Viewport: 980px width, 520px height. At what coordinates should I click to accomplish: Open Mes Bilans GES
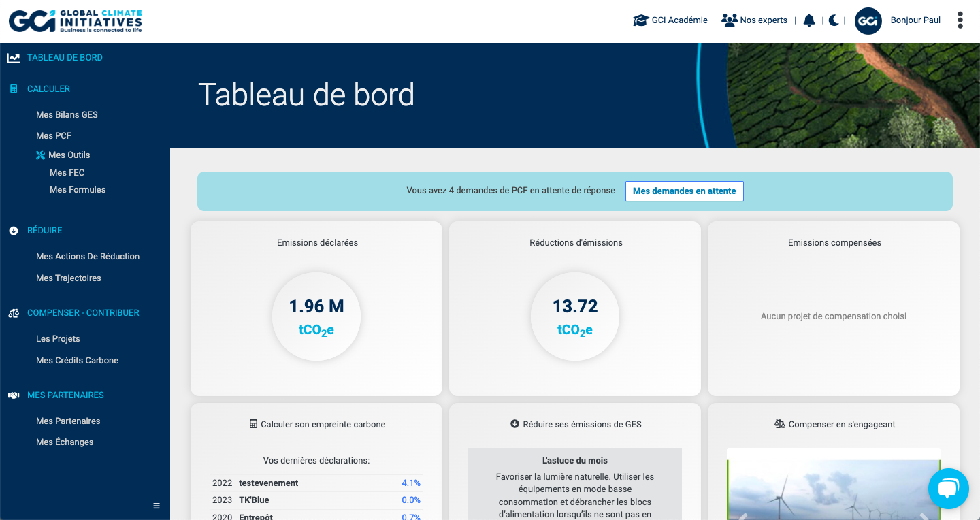coord(67,114)
